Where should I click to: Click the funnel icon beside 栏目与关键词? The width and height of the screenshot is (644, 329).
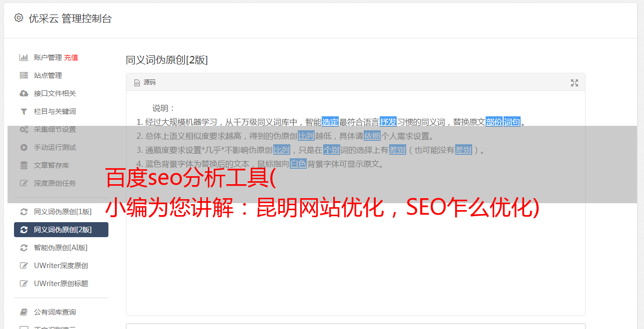pyautogui.click(x=23, y=111)
